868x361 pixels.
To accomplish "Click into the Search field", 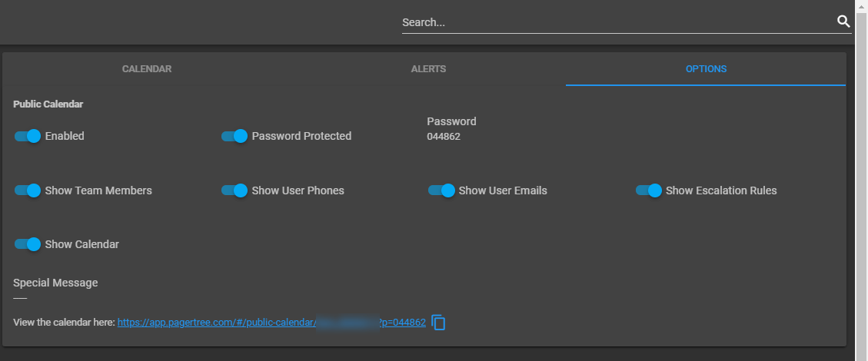I will tap(618, 23).
